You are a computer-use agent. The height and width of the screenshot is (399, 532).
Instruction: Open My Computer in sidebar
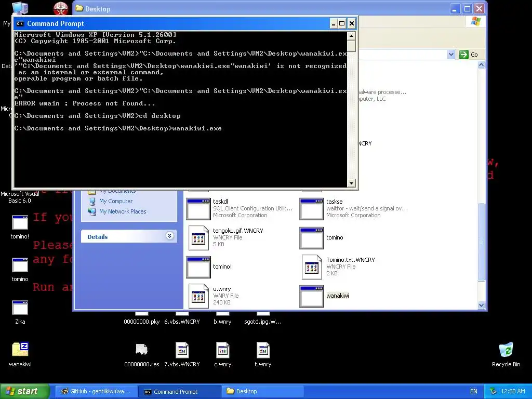point(116,201)
